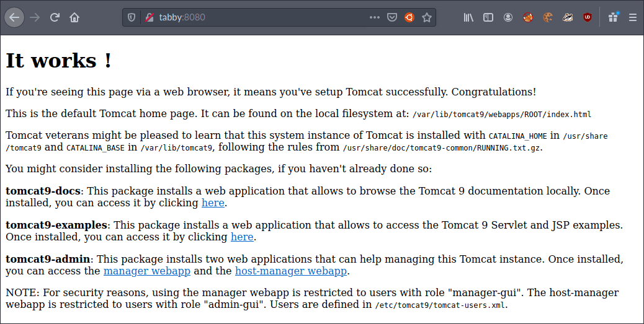Click the orange container icon in address bar
Viewport: 644px width, 324px height.
click(x=409, y=17)
